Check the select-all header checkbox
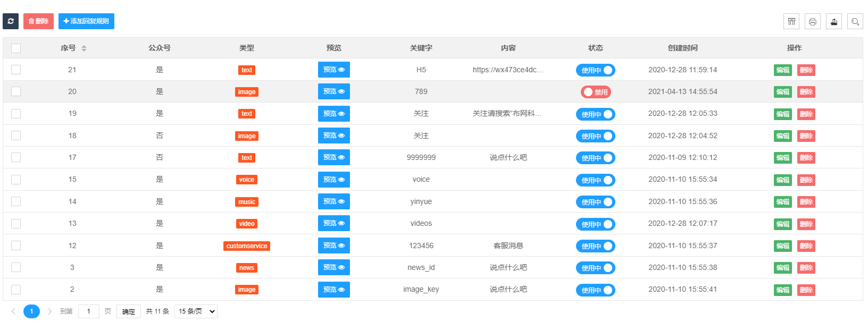The width and height of the screenshot is (868, 330). [16, 48]
